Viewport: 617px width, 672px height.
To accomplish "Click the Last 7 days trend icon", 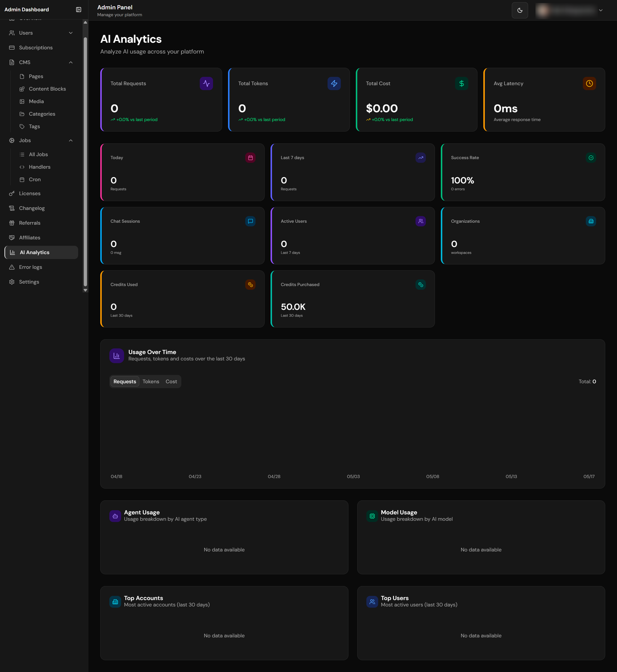I will click(x=421, y=158).
